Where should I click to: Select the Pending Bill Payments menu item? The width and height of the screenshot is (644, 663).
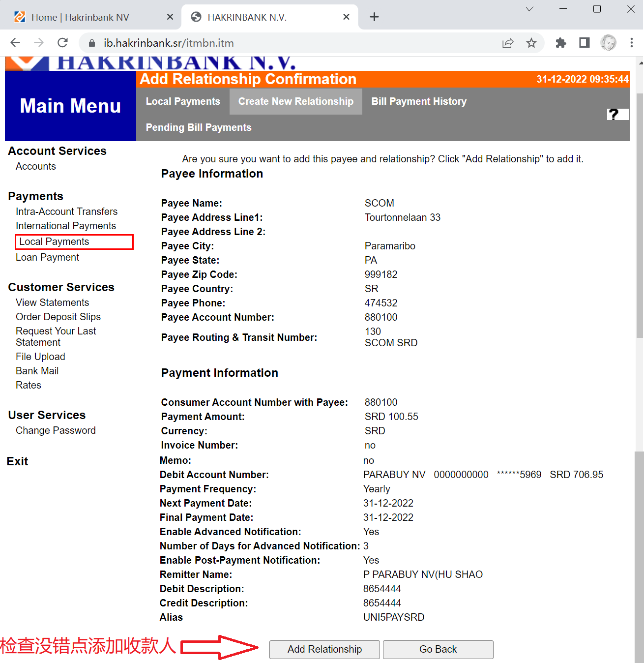point(199,127)
